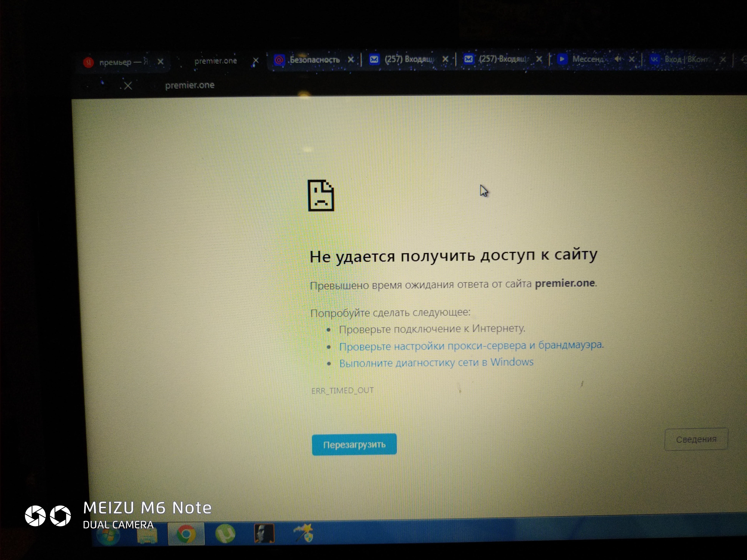
Task: Open uTorrent from the taskbar
Action: pyautogui.click(x=225, y=534)
